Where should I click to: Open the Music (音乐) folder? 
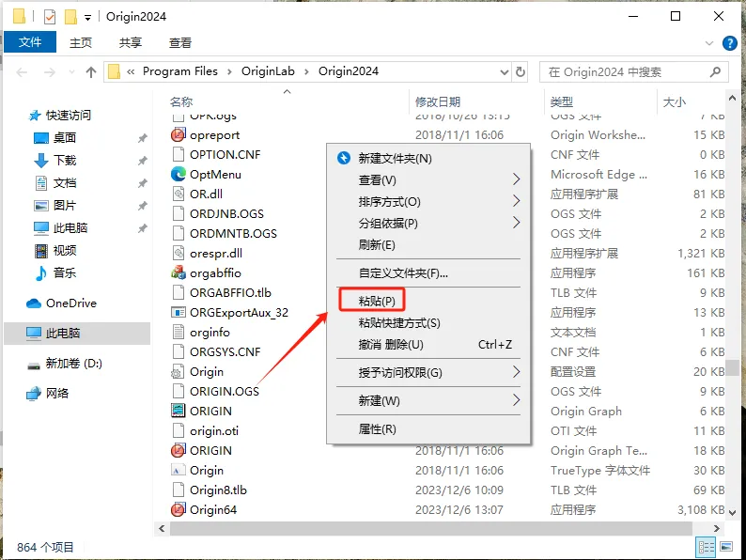(55, 272)
